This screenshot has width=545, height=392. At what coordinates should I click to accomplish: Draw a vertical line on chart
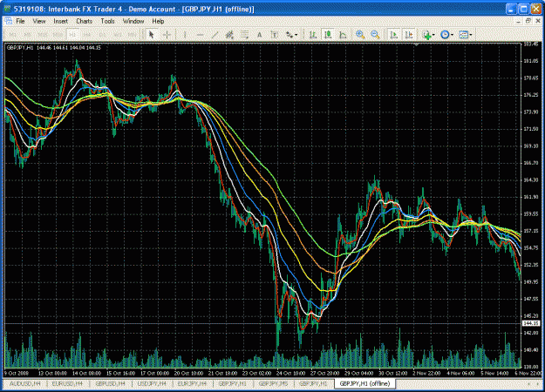tap(185, 35)
